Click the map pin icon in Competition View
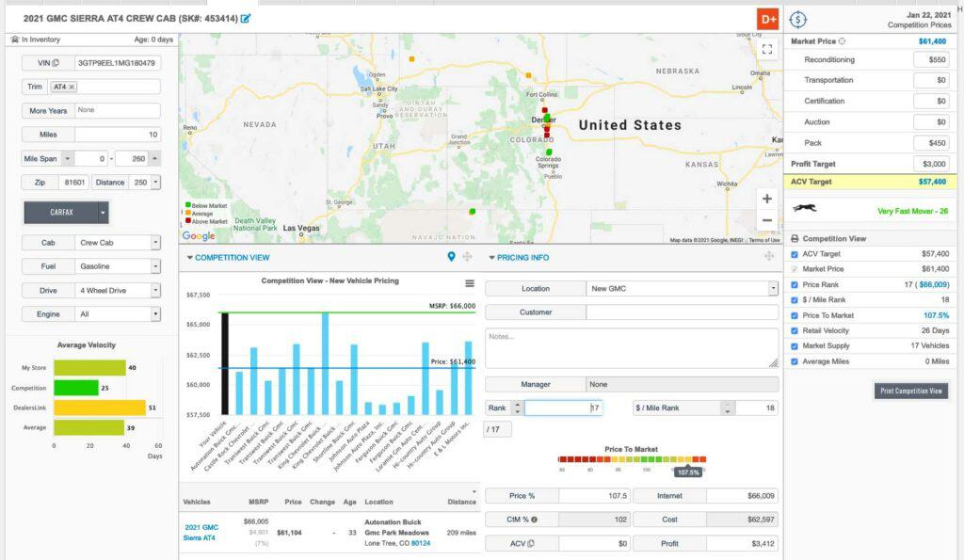The width and height of the screenshot is (964, 560). tap(451, 257)
